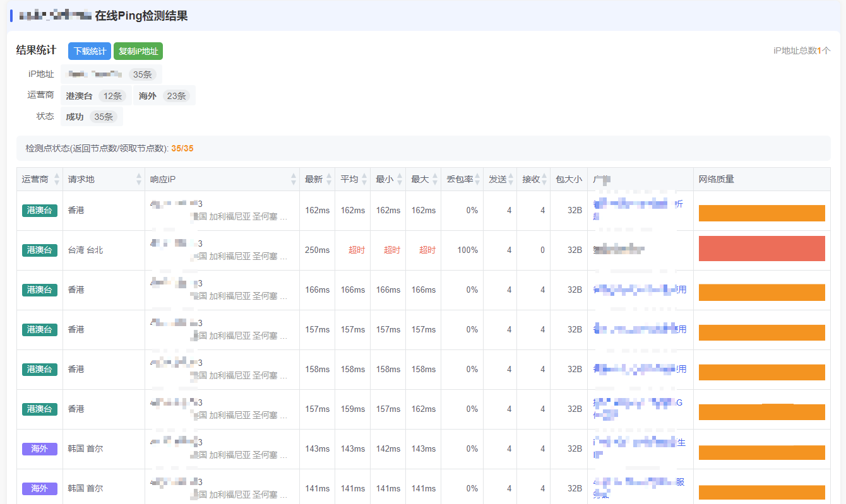This screenshot has width=846, height=504.
Task: Click vendor link in first 韩国 首尔 row
Action: click(x=639, y=448)
